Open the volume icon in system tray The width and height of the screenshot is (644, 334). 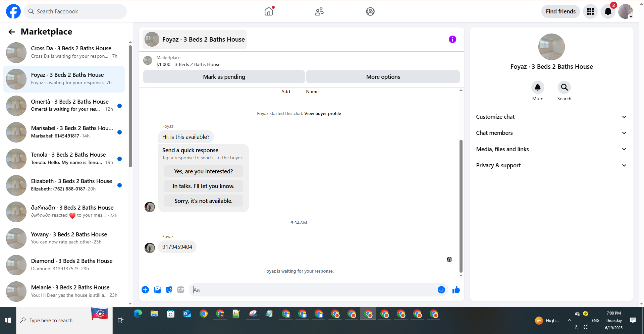[586, 327]
